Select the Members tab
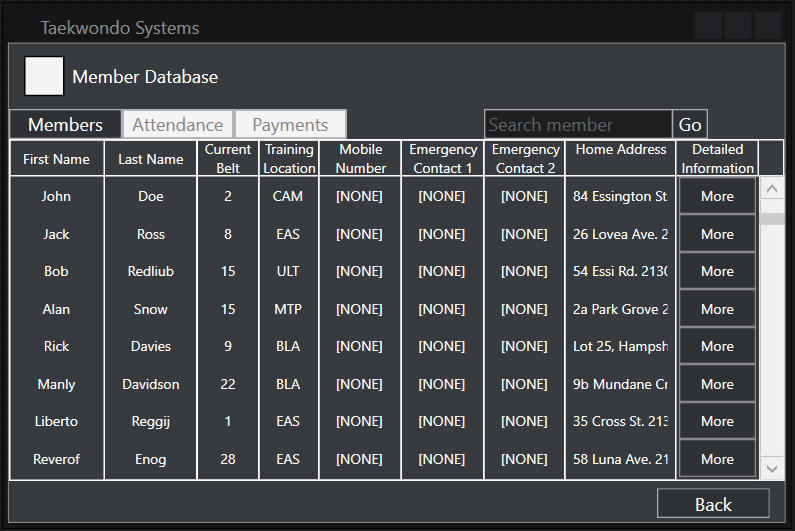 click(x=65, y=125)
